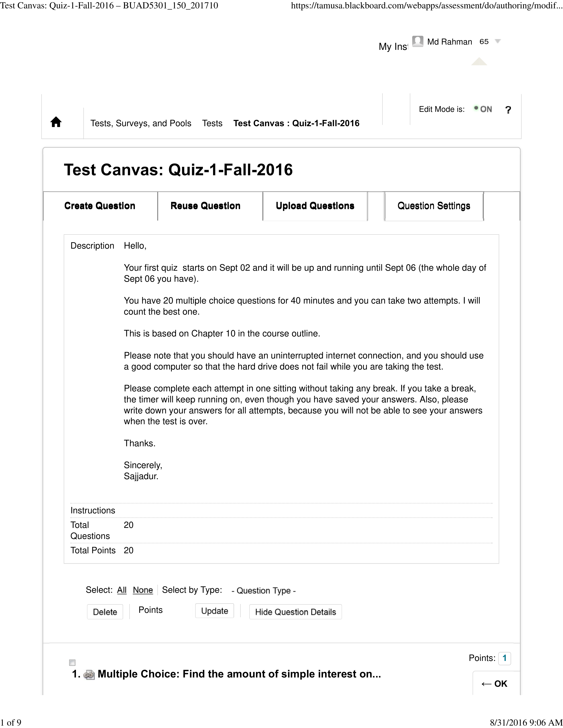This screenshot has width=563, height=728.
Task: Expand the Tests breadcrumb link
Action: (212, 123)
